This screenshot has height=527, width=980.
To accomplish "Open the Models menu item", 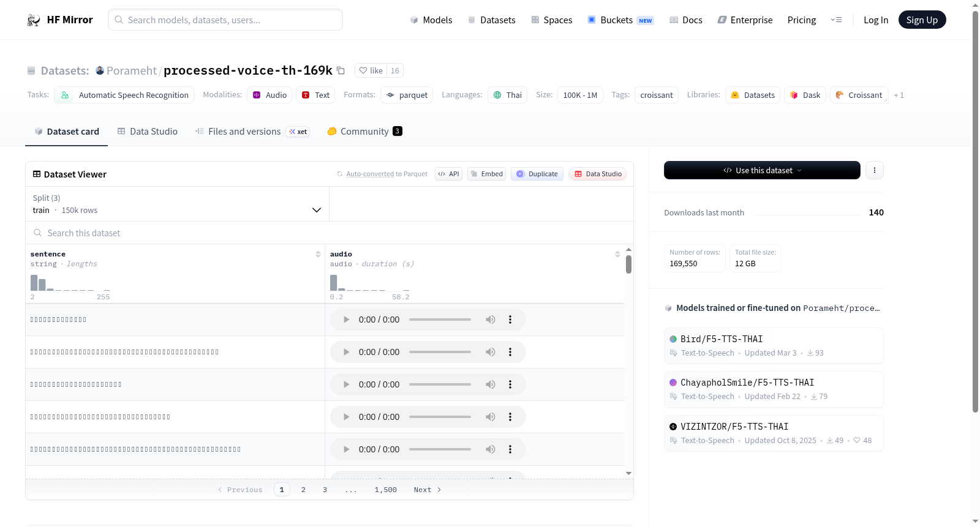I will pos(431,20).
